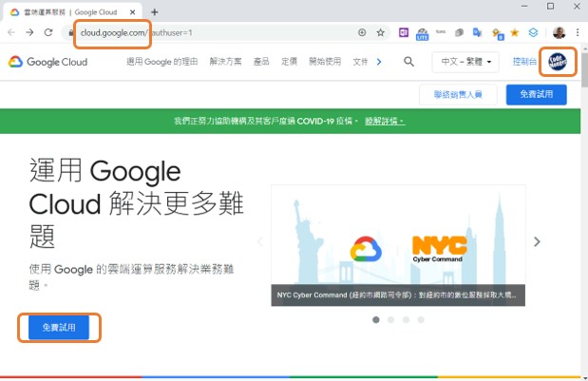Select the Google Cloud browser tab
Screen dimensions: 588x381
[71, 12]
